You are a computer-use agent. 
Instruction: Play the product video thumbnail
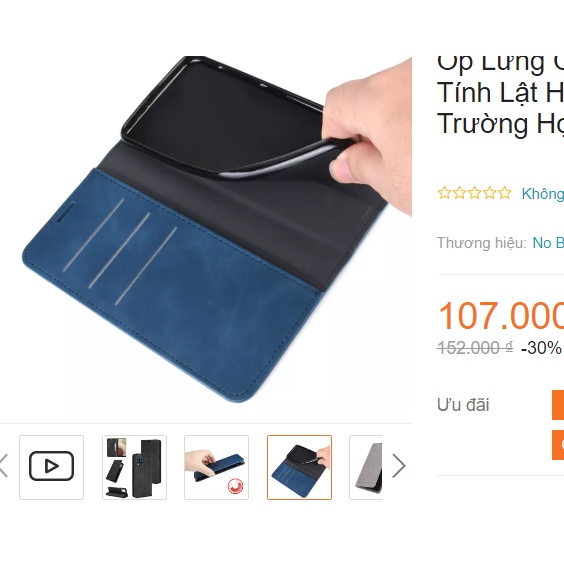pos(51,467)
